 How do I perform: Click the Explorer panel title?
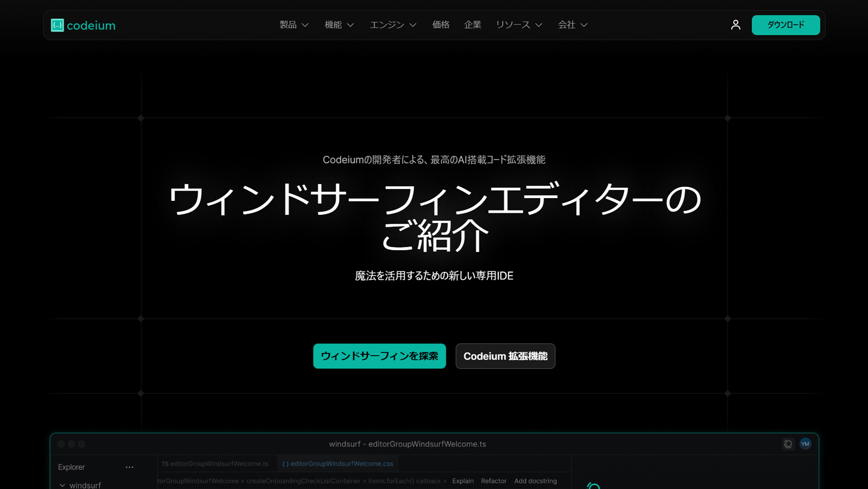[71, 467]
